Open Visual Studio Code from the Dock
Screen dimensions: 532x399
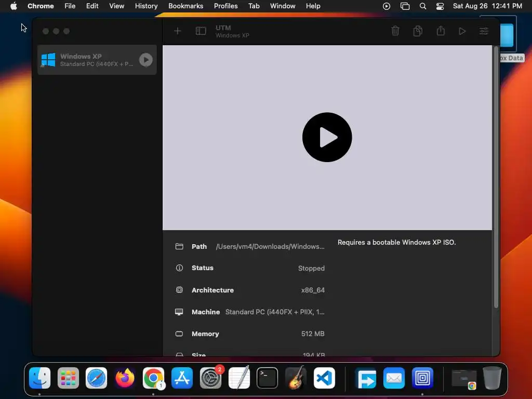[324, 378]
